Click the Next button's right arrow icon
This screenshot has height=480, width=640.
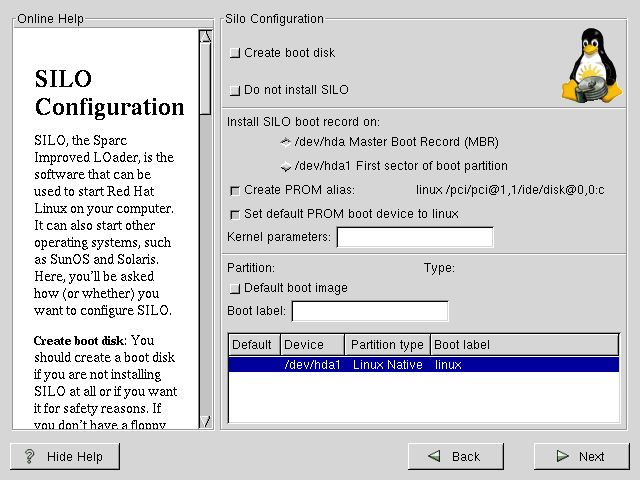coord(561,456)
